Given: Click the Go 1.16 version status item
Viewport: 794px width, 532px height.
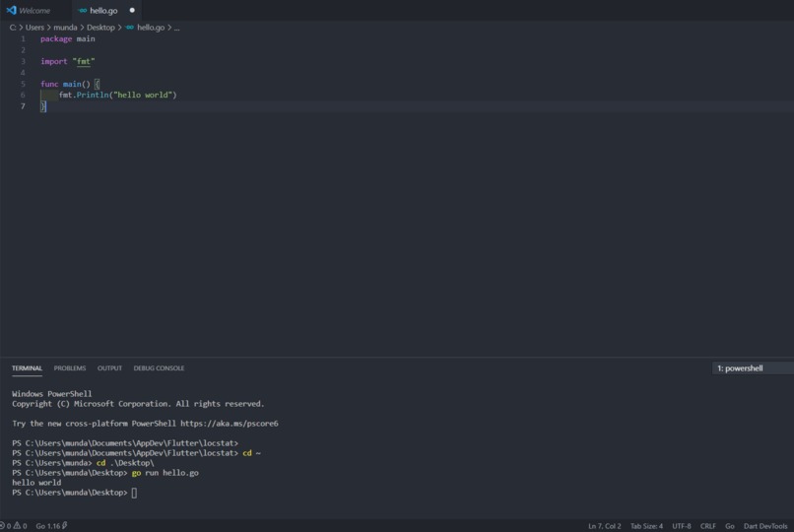Looking at the screenshot, I should pyautogui.click(x=48, y=526).
